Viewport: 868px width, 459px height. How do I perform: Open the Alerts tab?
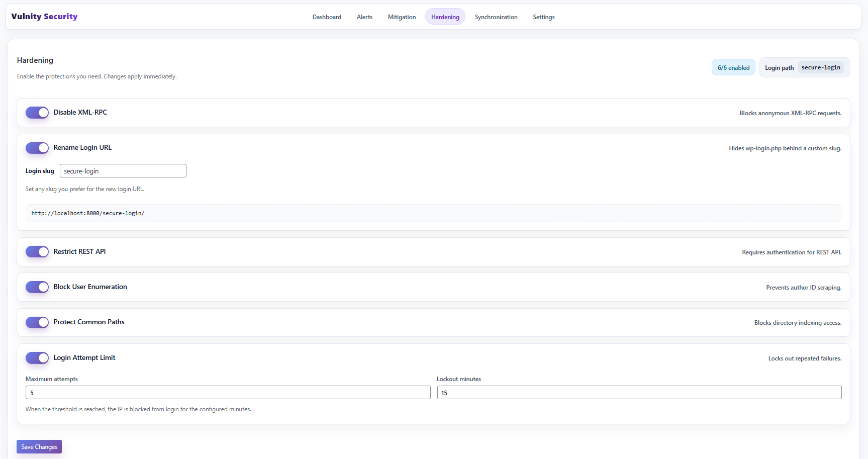pos(364,17)
